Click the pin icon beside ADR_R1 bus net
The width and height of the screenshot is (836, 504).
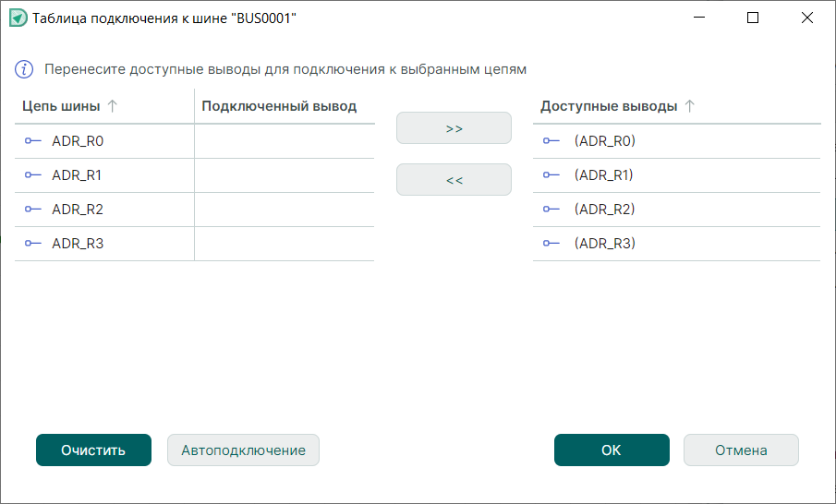tap(32, 175)
